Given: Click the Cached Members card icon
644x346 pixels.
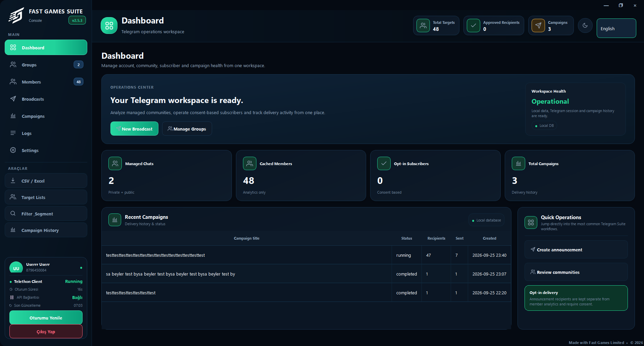Looking at the screenshot, I should (x=250, y=163).
